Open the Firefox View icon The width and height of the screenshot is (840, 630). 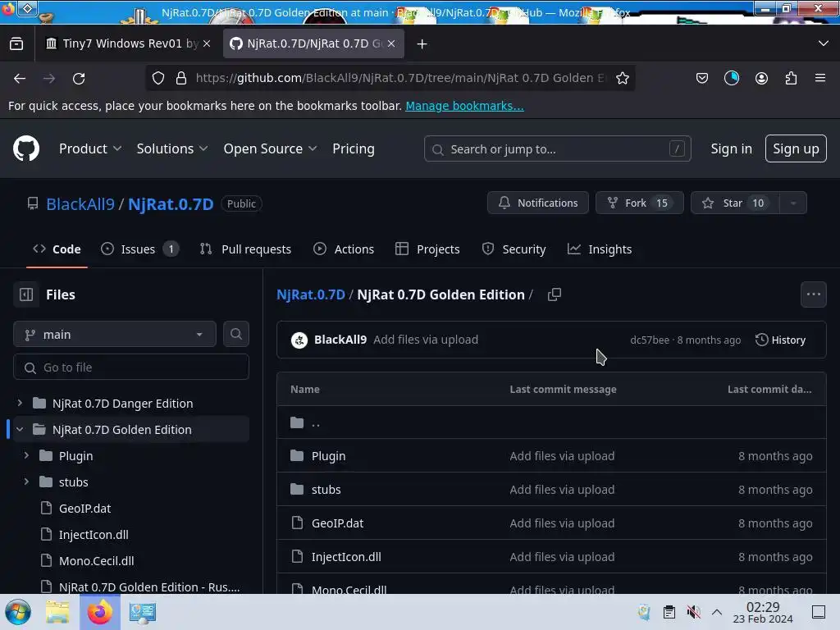16,44
